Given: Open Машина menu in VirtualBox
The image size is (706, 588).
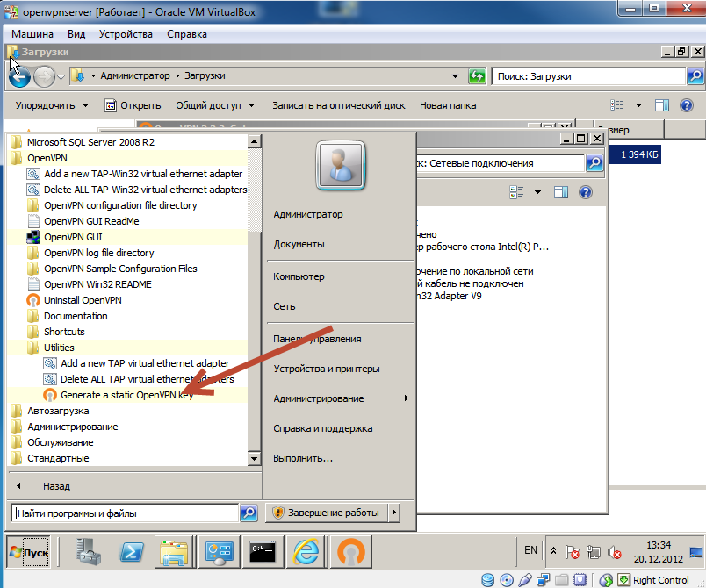Looking at the screenshot, I should point(32,34).
